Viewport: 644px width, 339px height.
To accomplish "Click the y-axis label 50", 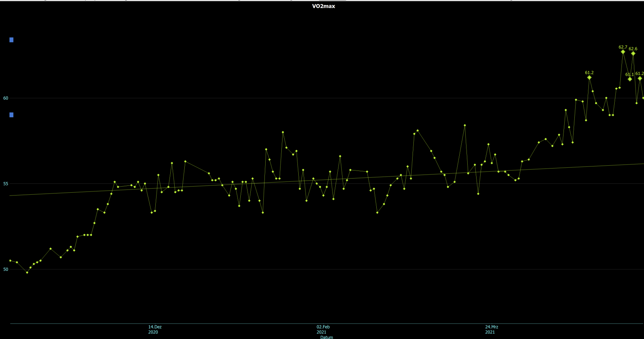I will (x=6, y=269).
